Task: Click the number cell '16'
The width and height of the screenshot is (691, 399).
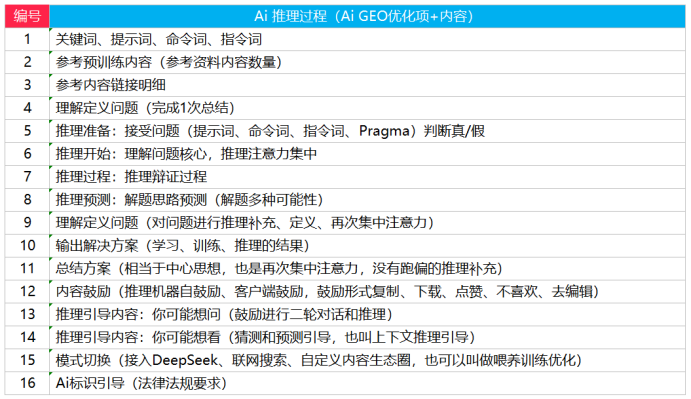Action: click(x=27, y=383)
